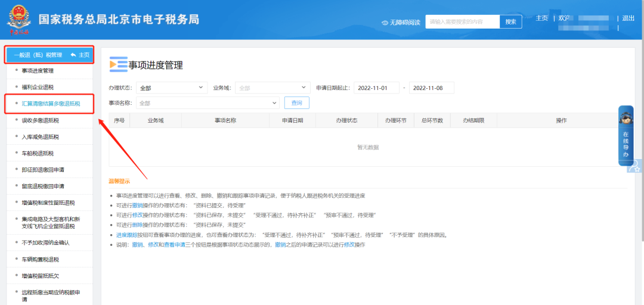Open 远程抵缴当期应纳税额申请 menu item
Image resolution: width=644 pixels, height=305 pixels.
(51, 296)
